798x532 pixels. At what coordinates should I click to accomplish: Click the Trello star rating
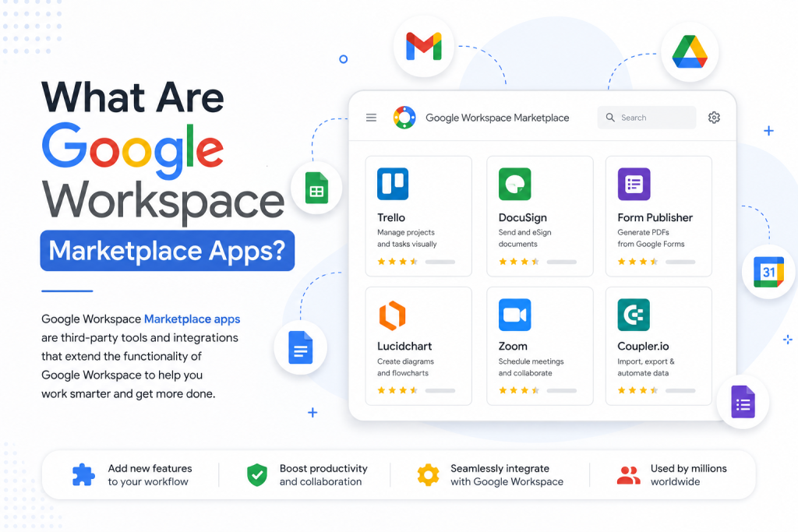pyautogui.click(x=397, y=262)
